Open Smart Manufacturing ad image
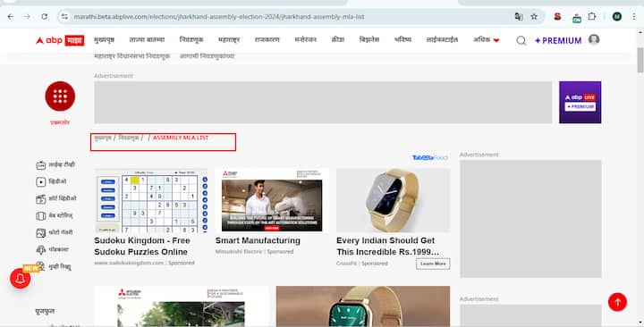644x327 pixels. [272, 201]
